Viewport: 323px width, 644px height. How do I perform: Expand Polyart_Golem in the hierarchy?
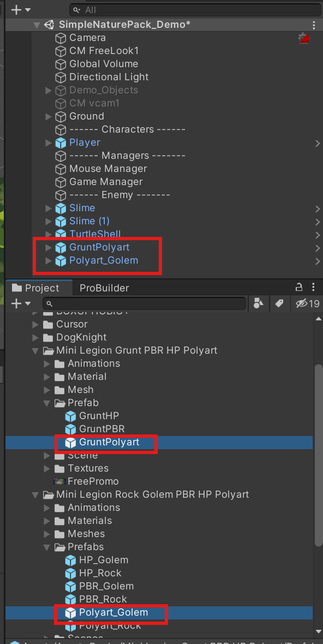point(49,261)
